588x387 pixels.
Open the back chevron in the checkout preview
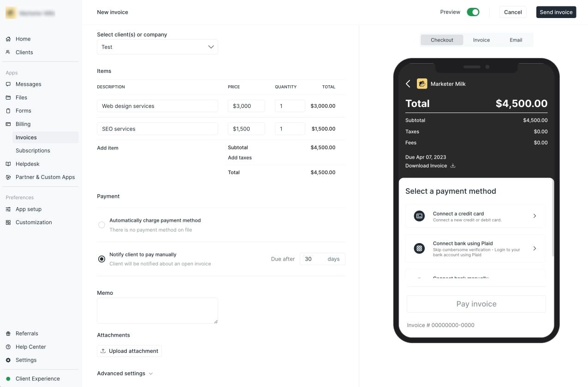(408, 83)
